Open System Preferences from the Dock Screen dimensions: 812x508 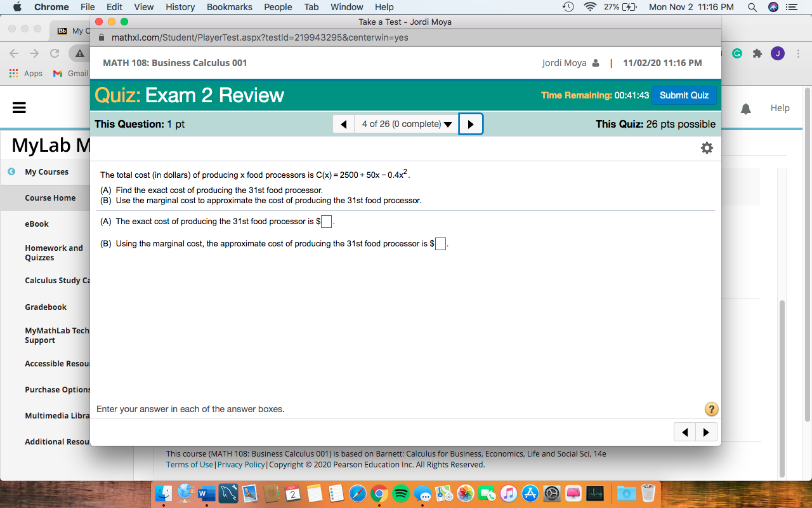coord(552,493)
